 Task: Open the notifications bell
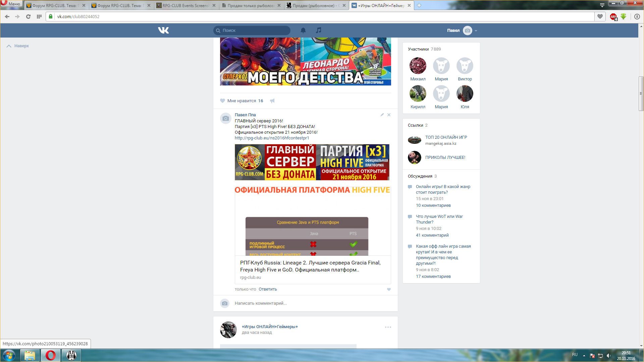pos(303,31)
